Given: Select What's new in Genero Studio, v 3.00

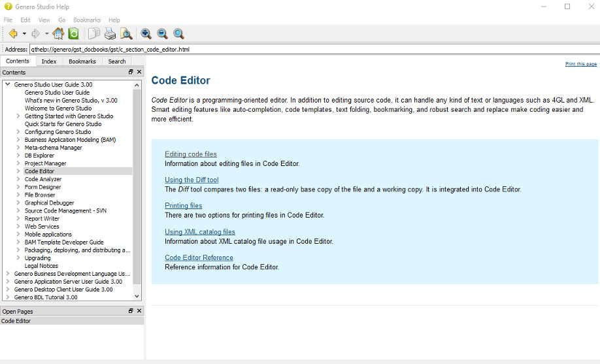Looking at the screenshot, I should [71, 100].
